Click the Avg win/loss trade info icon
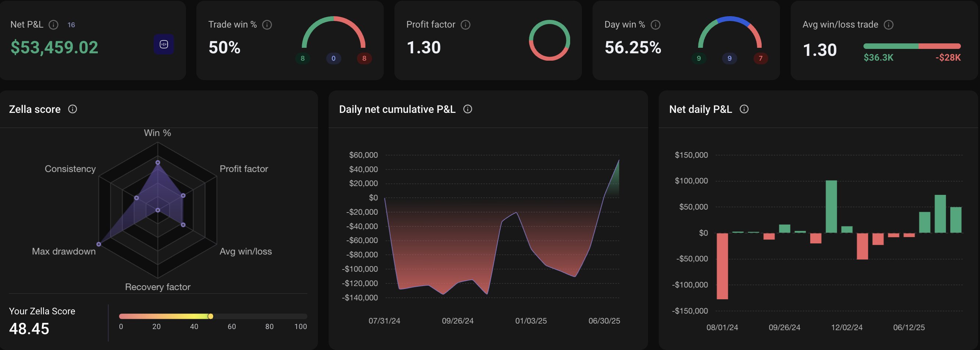This screenshot has height=350, width=980. (888, 25)
